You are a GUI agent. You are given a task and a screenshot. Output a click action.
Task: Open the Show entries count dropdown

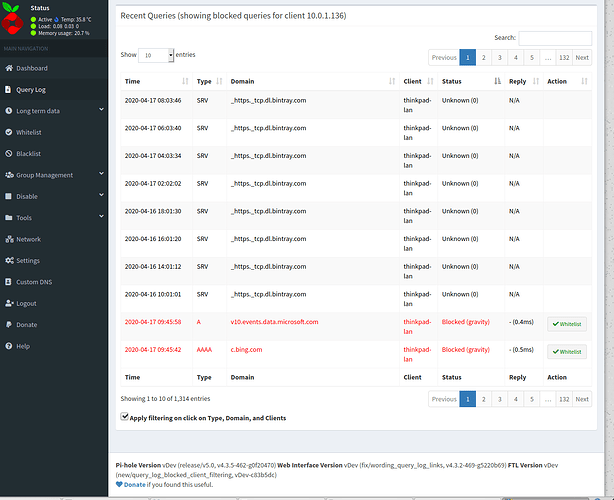(156, 56)
